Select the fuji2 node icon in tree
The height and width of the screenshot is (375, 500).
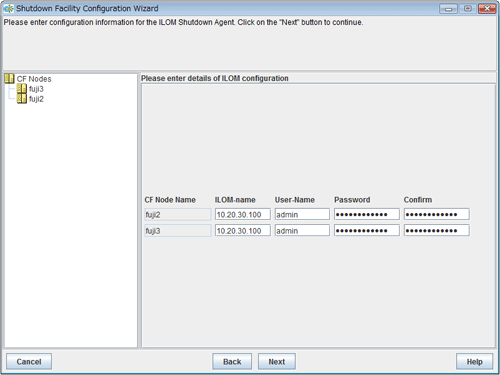click(22, 99)
